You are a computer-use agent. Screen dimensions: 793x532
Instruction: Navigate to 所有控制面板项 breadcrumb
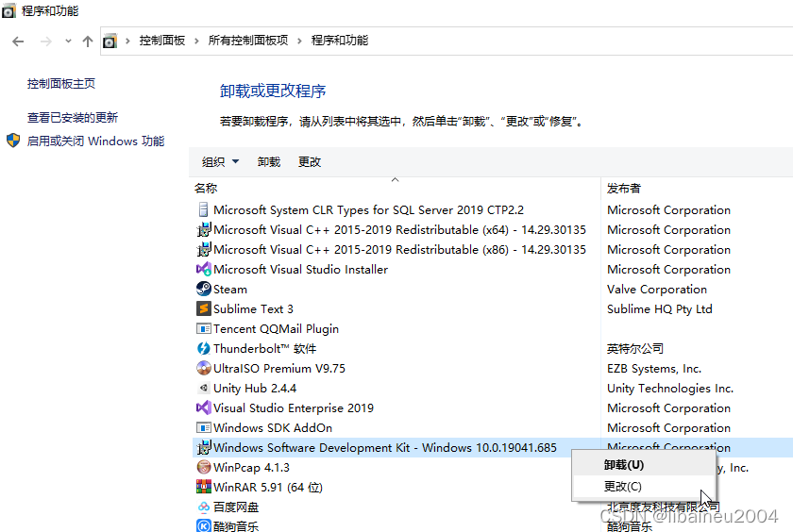pyautogui.click(x=248, y=41)
